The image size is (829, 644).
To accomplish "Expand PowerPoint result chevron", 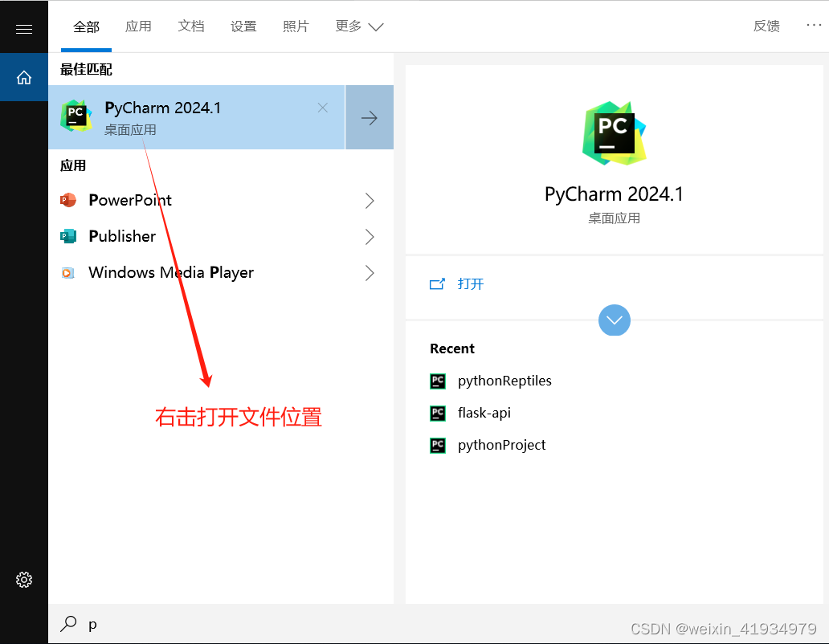I will [370, 201].
